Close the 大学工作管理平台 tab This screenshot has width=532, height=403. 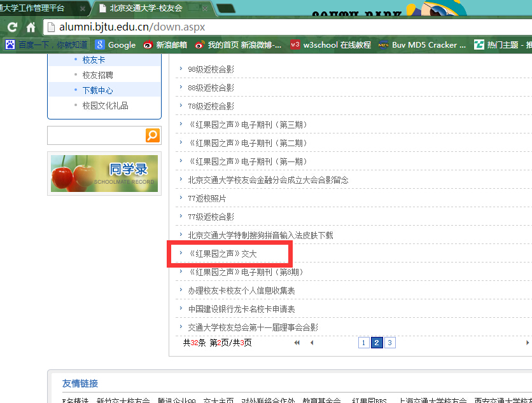[83, 9]
